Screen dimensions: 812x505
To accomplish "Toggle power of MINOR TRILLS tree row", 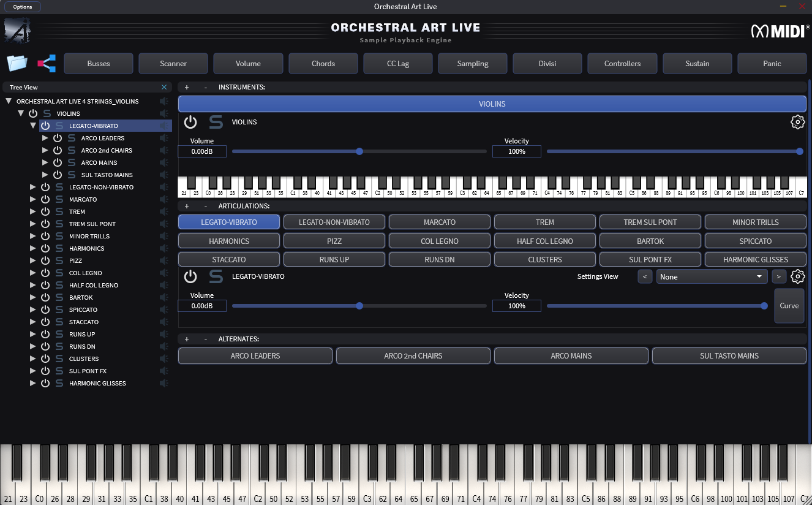I will tap(45, 236).
